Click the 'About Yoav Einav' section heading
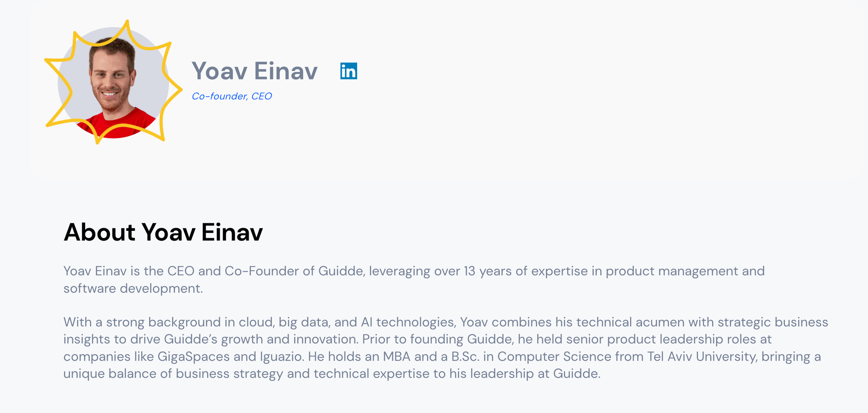 pyautogui.click(x=163, y=232)
